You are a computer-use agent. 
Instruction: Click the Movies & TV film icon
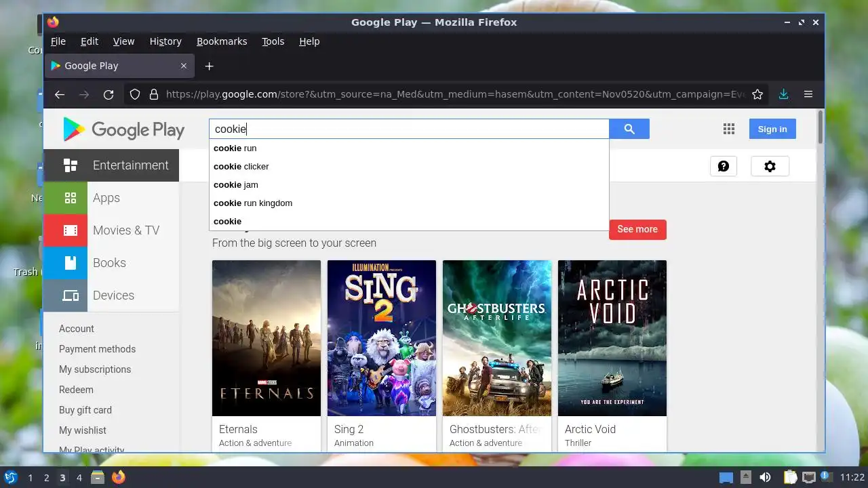point(71,230)
